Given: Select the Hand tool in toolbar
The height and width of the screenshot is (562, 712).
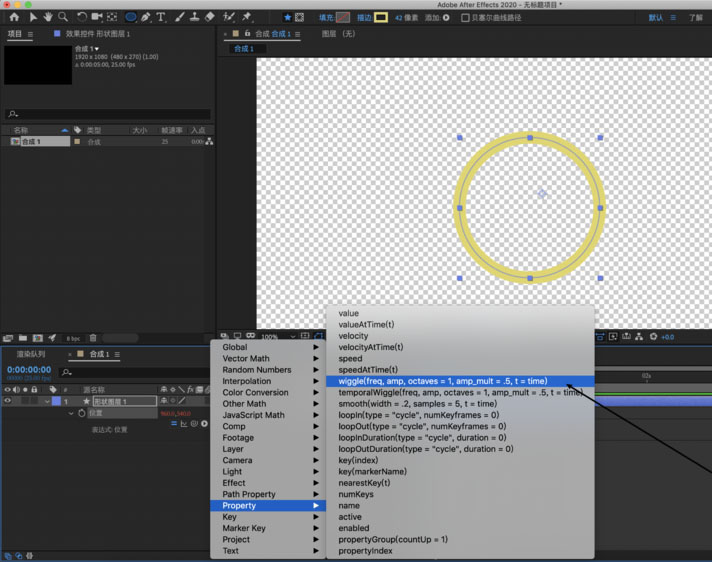Looking at the screenshot, I should 47,17.
